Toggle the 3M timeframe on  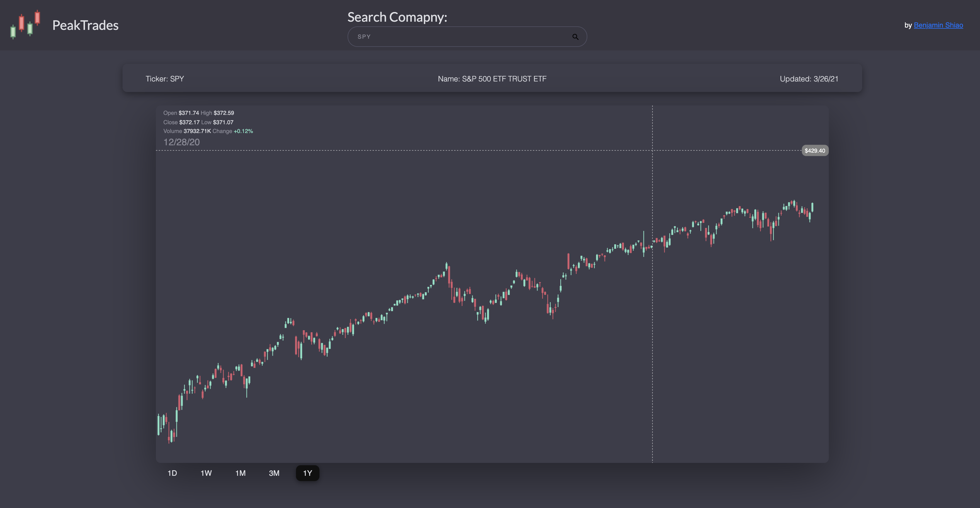click(x=274, y=473)
